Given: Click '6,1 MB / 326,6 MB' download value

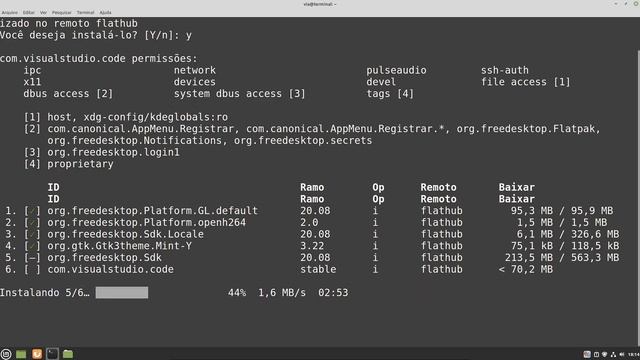Looking at the screenshot, I should [568, 234].
